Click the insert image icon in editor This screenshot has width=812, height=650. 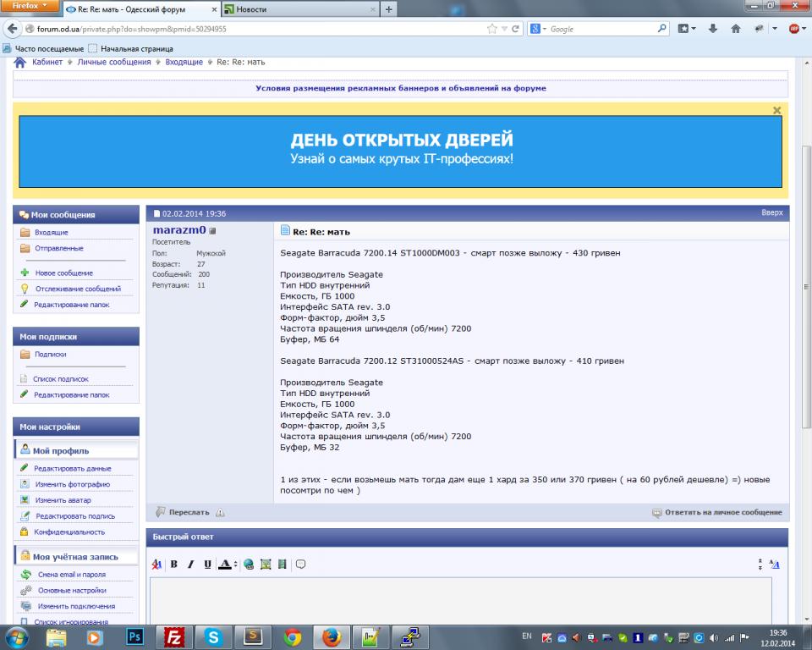266,565
